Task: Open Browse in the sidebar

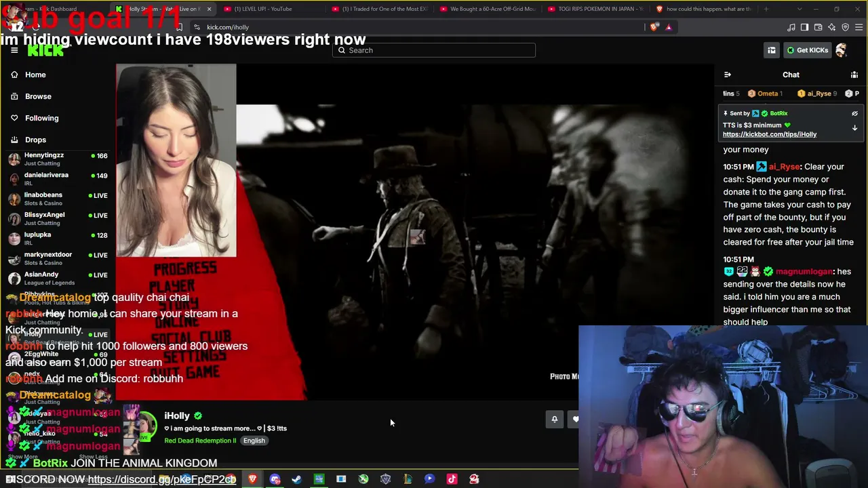Action: pos(38,96)
